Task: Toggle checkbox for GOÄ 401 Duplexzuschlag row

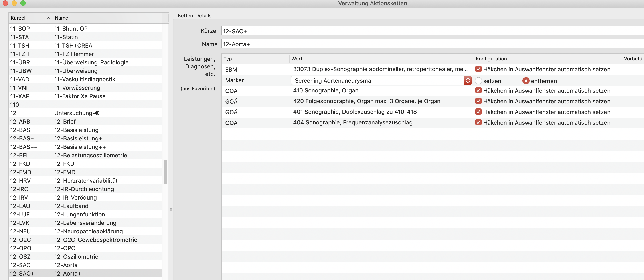Action: [478, 112]
